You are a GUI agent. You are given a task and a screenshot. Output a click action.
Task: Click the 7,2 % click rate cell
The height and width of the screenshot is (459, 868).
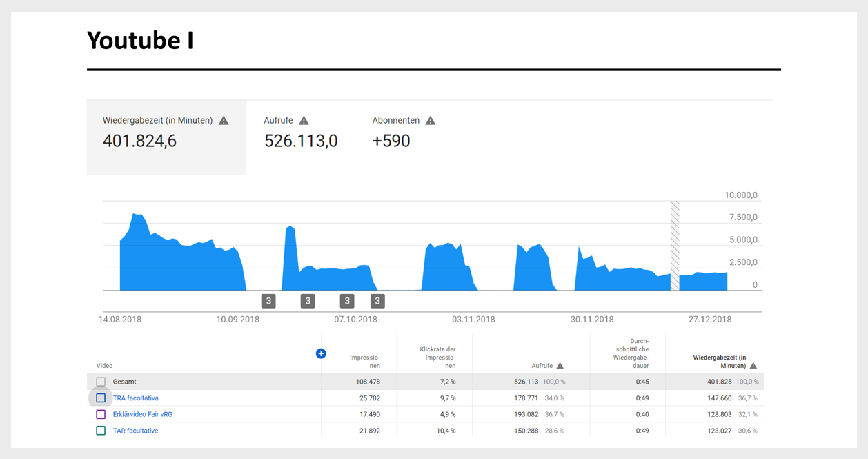pos(447,382)
